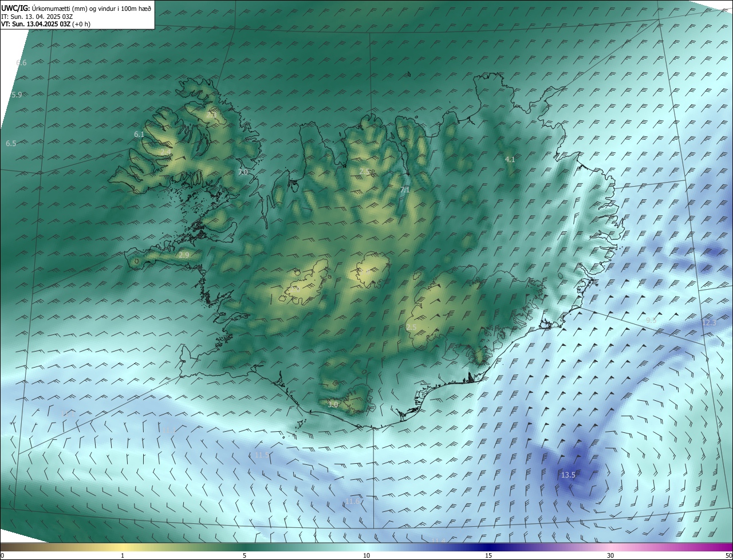The width and height of the screenshot is (733, 560).
Task: Click the 5 tick on the color scale
Action: point(245,555)
